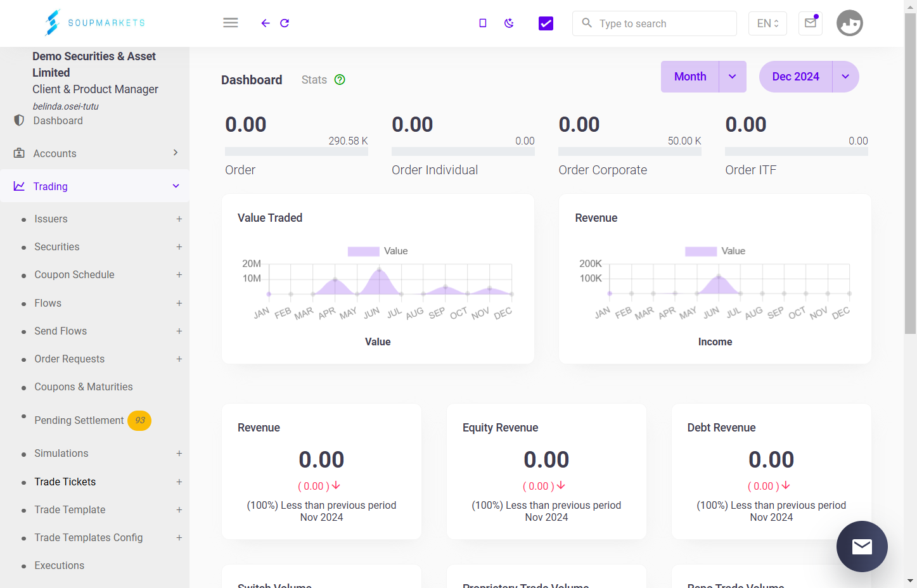The width and height of the screenshot is (917, 588).
Task: Click the SoupMarkets logo
Action: (95, 23)
